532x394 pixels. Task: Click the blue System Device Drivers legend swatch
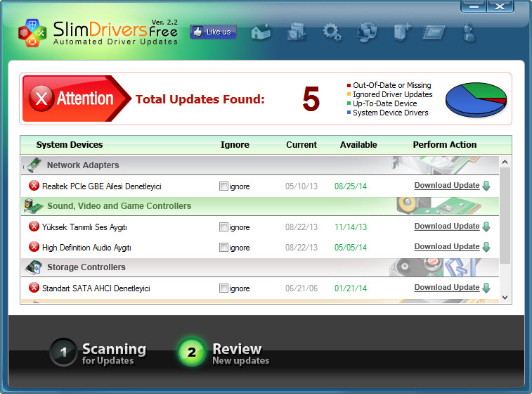(349, 113)
